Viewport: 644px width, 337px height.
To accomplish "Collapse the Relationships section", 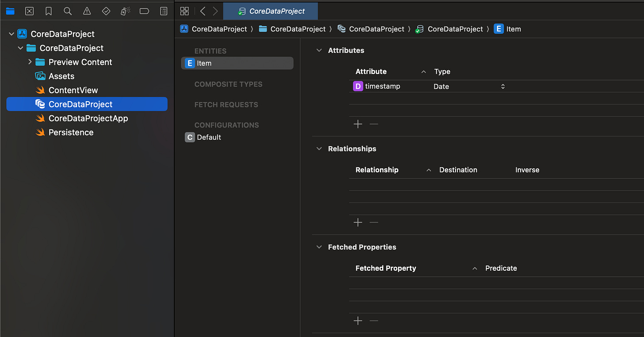I will point(319,149).
